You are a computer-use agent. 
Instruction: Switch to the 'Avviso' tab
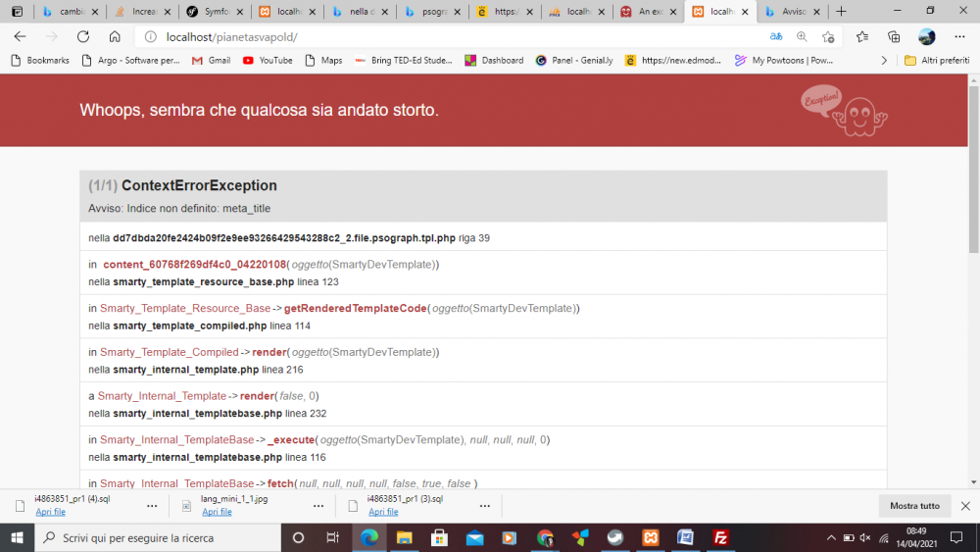click(793, 11)
